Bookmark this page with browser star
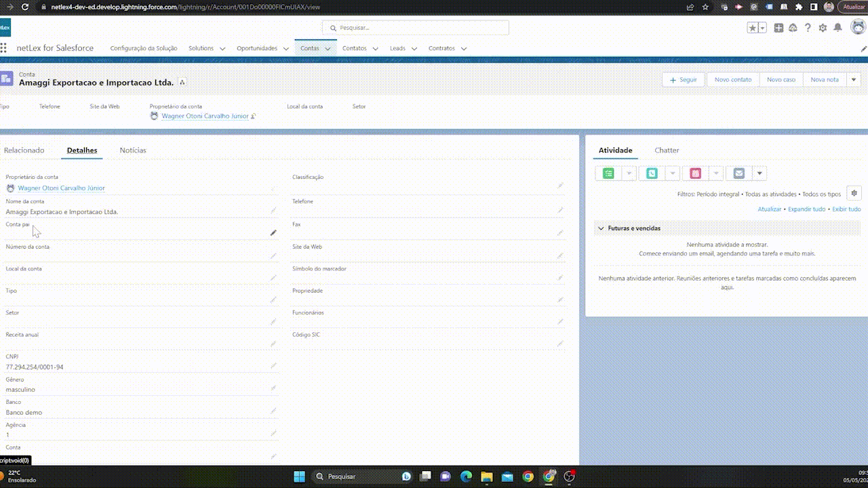The image size is (868, 488). pyautogui.click(x=706, y=7)
